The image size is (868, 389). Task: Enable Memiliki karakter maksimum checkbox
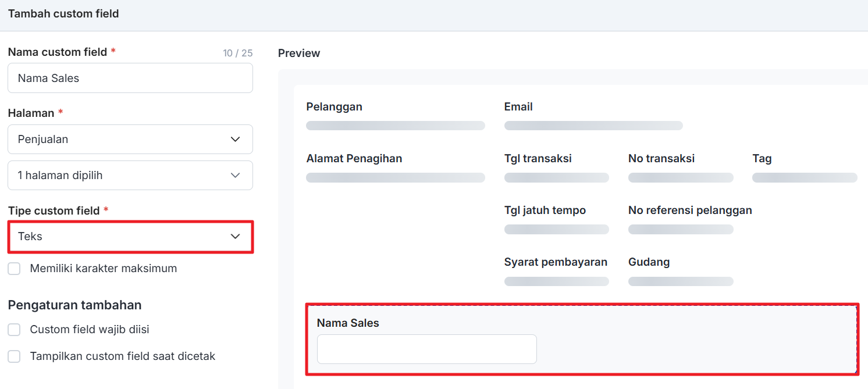point(14,269)
